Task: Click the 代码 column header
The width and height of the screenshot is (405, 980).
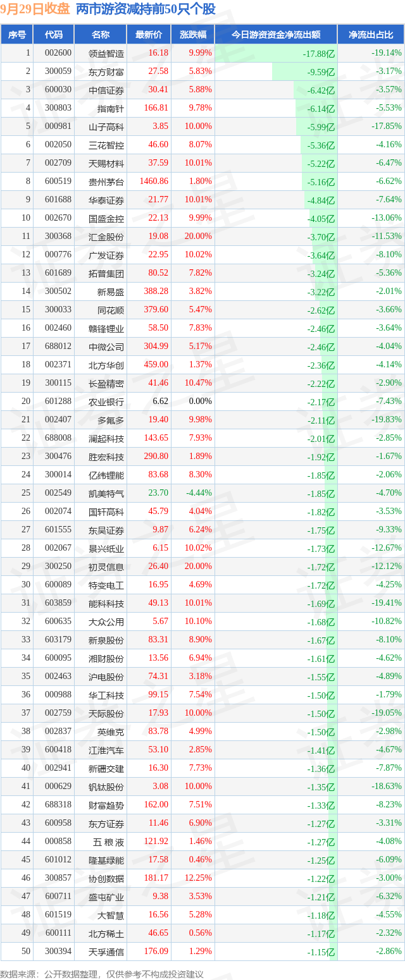Action: [x=54, y=35]
